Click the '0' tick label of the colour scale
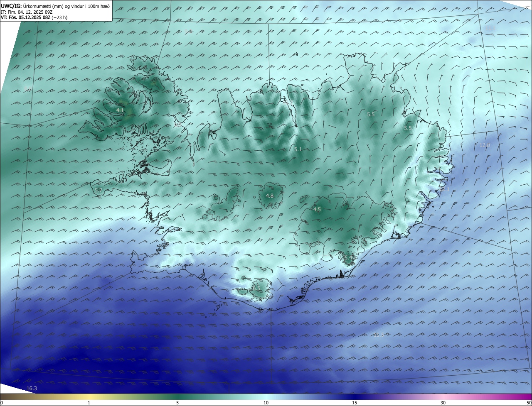The width and height of the screenshot is (532, 406). click(1, 403)
